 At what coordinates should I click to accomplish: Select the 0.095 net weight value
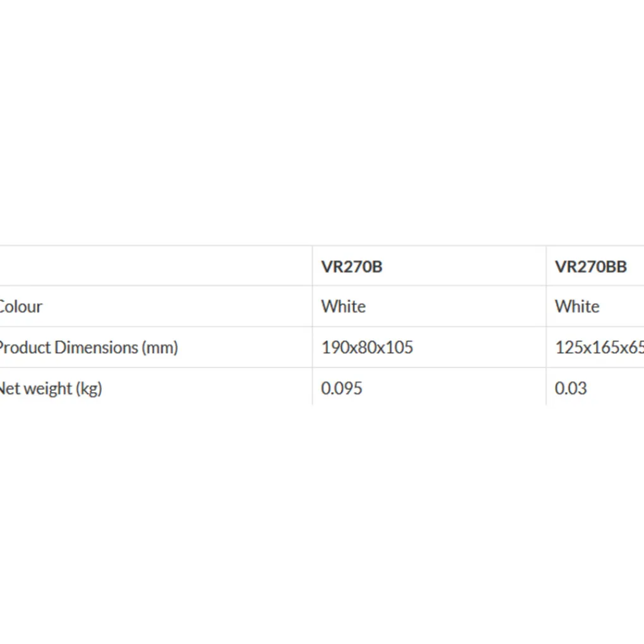coord(342,388)
